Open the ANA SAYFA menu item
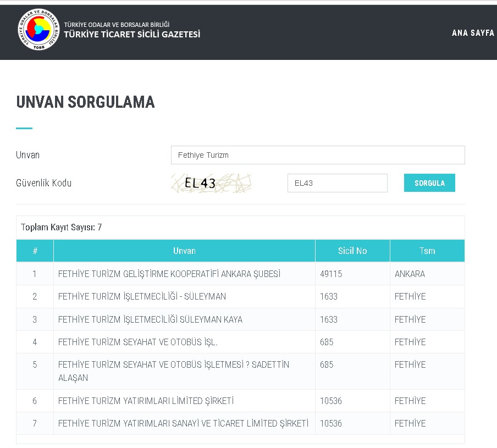This screenshot has width=497, height=448. (473, 33)
